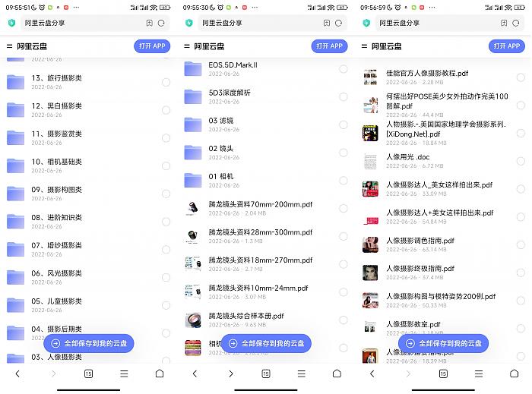Screen dimensions: 532x394
Task: Tap the refresh icon in middle screen's address bar
Action: tap(338, 23)
